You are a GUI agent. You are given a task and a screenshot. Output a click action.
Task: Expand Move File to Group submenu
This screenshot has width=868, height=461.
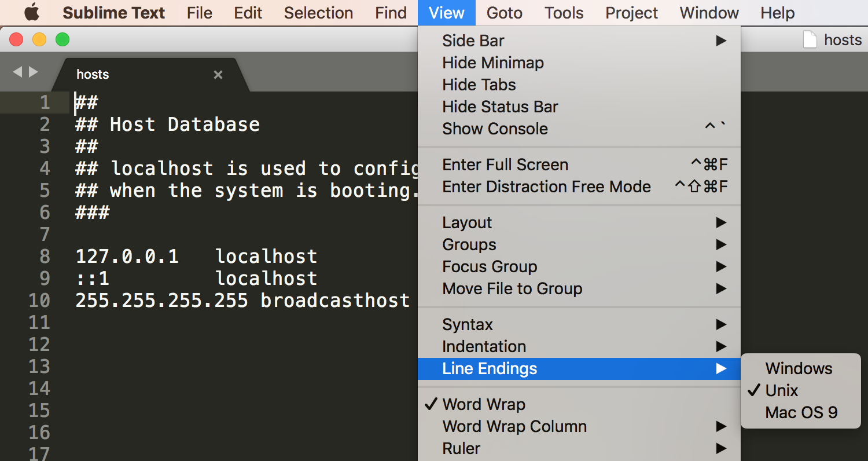tap(579, 288)
